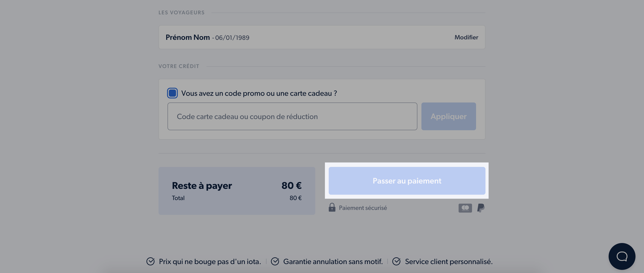Viewport: 644px width, 273px height.
Task: Click the 'Garantie annulation sans motif' text
Action: (x=333, y=261)
